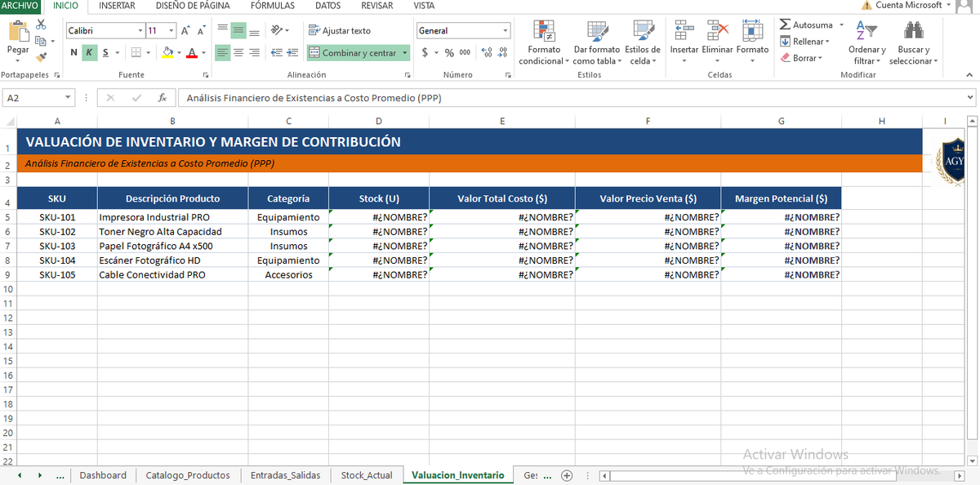The width and height of the screenshot is (980, 485).
Task: Toggle bold with the N button
Action: [x=74, y=53]
